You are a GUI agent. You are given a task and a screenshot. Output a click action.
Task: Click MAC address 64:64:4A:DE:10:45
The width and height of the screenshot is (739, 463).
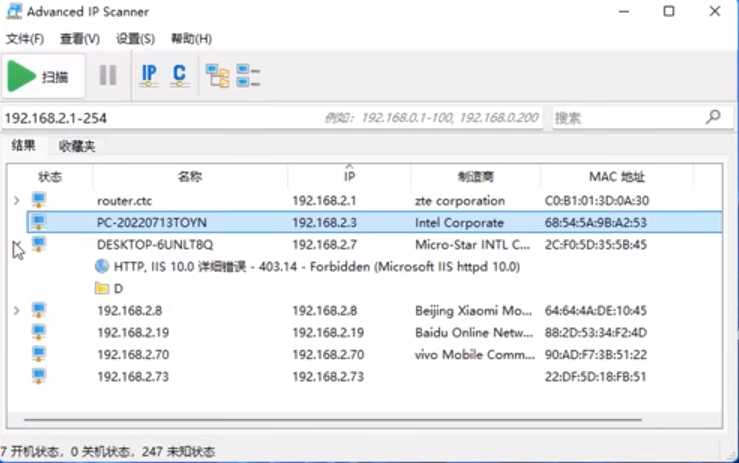coord(596,311)
